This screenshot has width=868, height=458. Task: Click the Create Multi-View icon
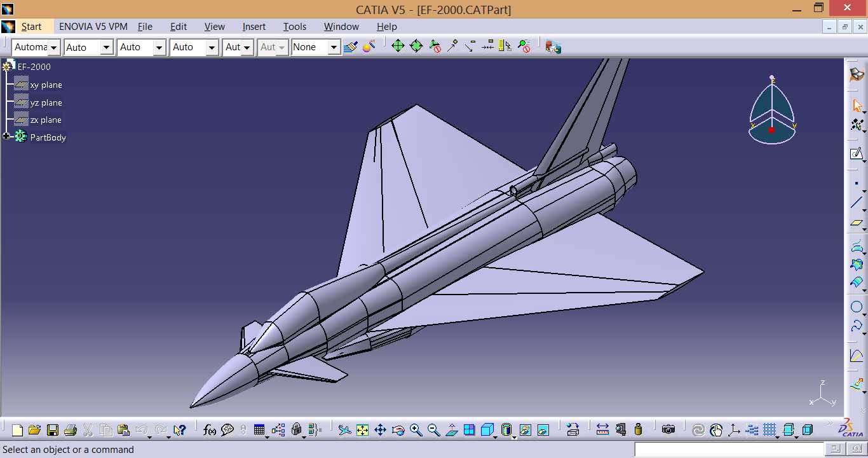pyautogui.click(x=469, y=430)
